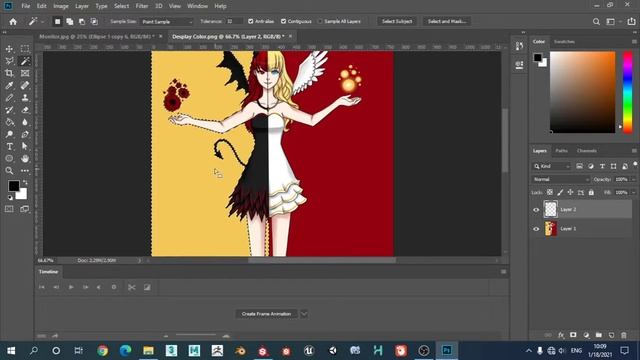Hide Layer 2 with eye icon

click(x=536, y=210)
